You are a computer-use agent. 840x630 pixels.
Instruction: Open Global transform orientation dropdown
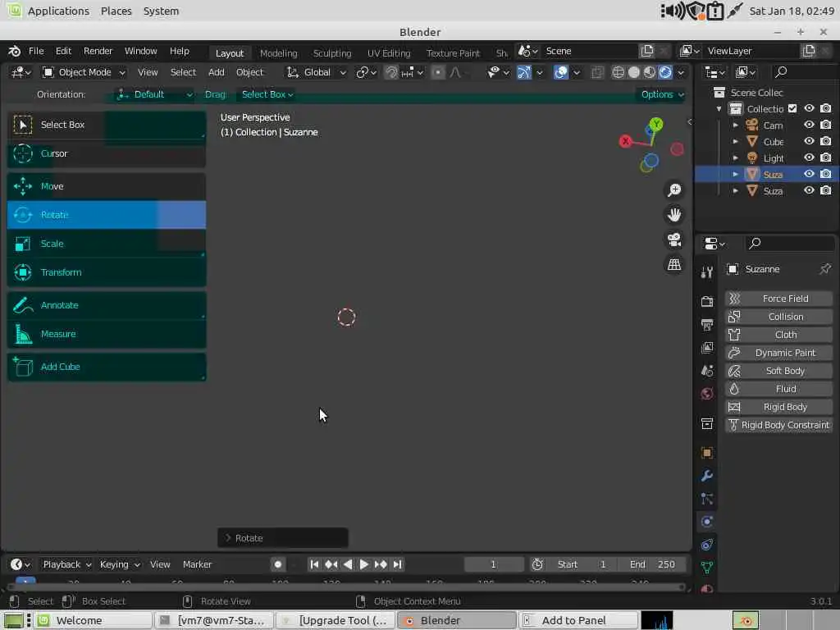(316, 72)
